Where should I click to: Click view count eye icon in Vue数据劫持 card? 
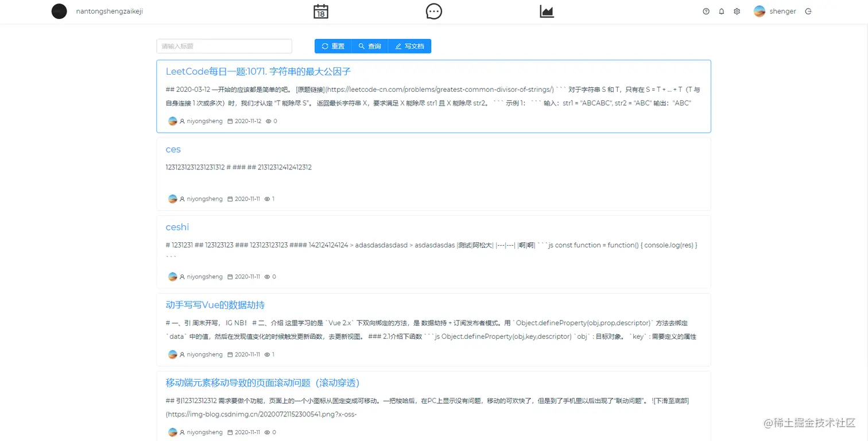tap(267, 354)
